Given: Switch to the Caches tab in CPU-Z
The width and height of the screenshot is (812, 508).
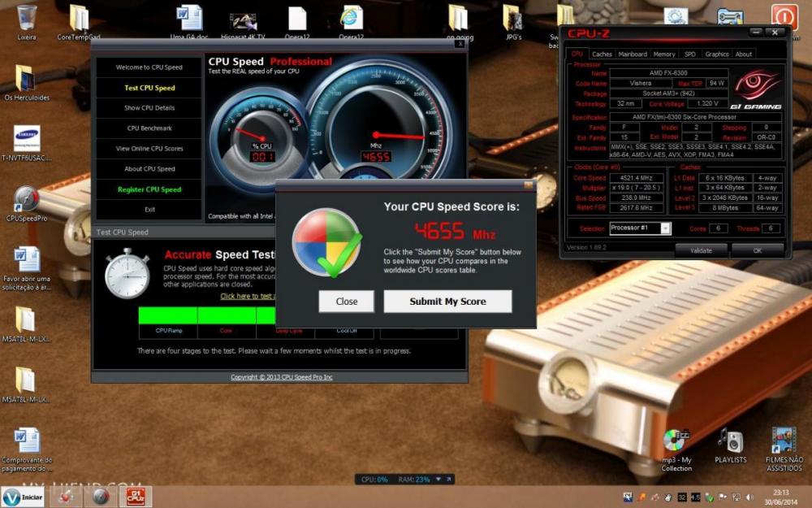Looking at the screenshot, I should pyautogui.click(x=602, y=54).
